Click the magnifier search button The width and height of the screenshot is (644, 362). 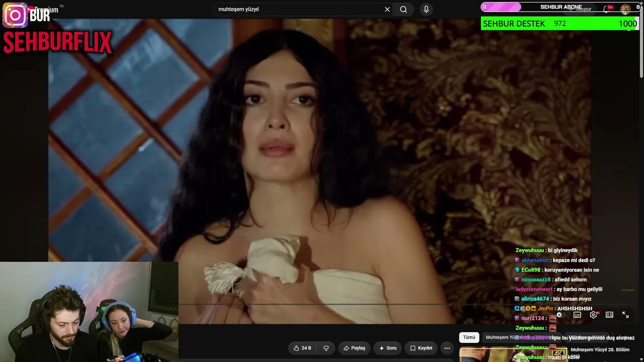tap(404, 10)
